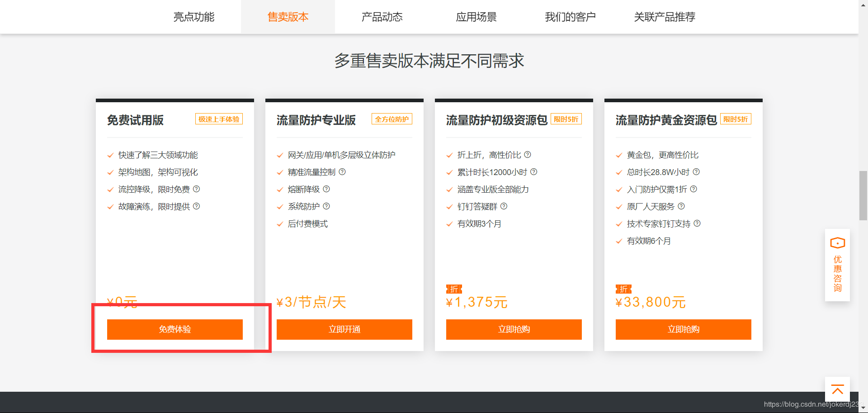Click back-to-top arrow icon
This screenshot has height=413, width=868.
(x=837, y=389)
